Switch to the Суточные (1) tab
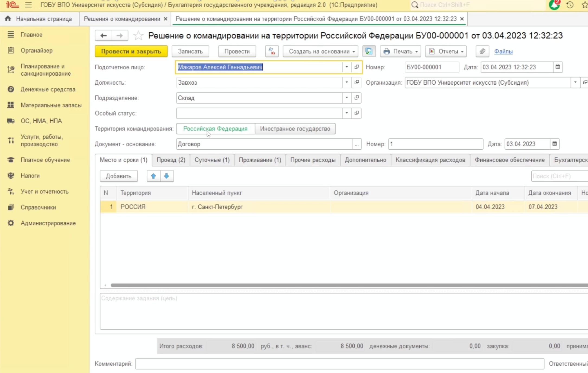 pyautogui.click(x=212, y=160)
